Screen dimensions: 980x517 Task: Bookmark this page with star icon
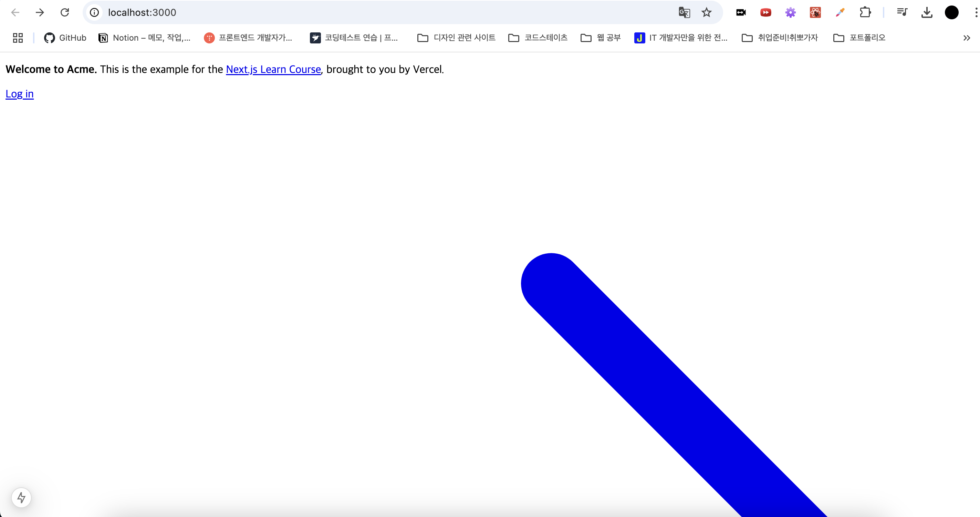[707, 12]
